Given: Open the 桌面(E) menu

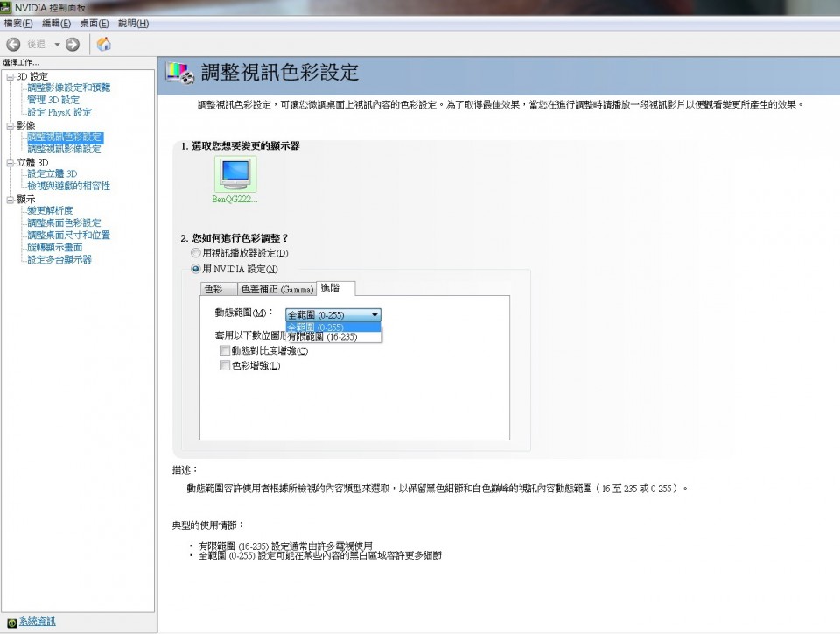Looking at the screenshot, I should 94,24.
